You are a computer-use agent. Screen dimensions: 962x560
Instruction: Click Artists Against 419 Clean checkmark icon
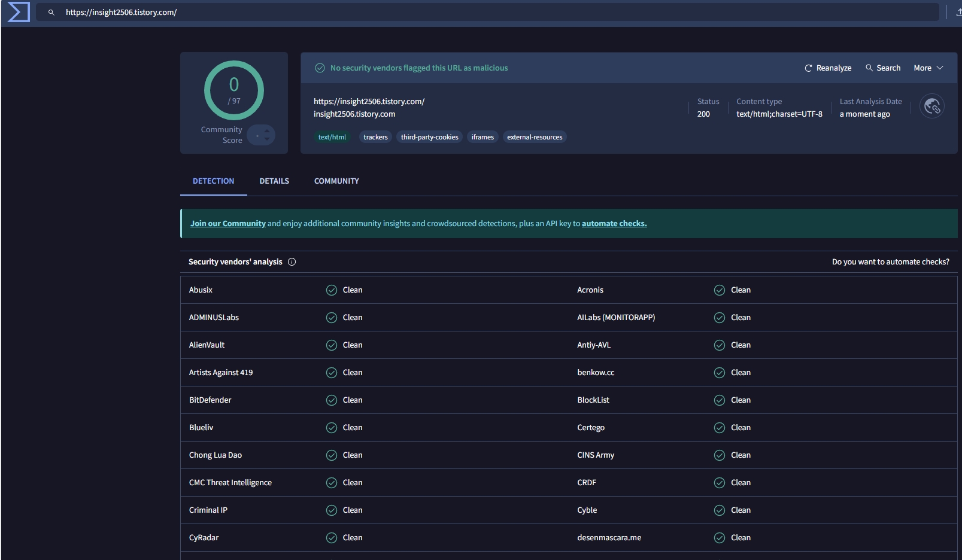pos(332,373)
